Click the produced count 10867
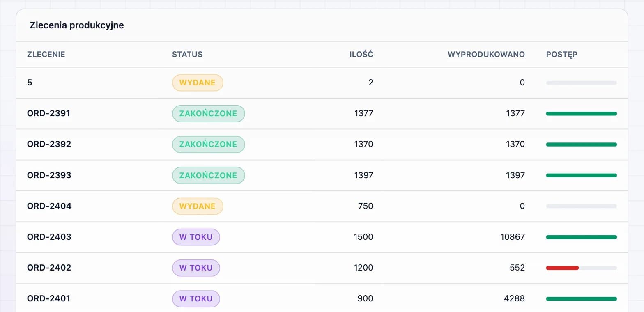Screen dimensions: 644x312 pyautogui.click(x=513, y=237)
